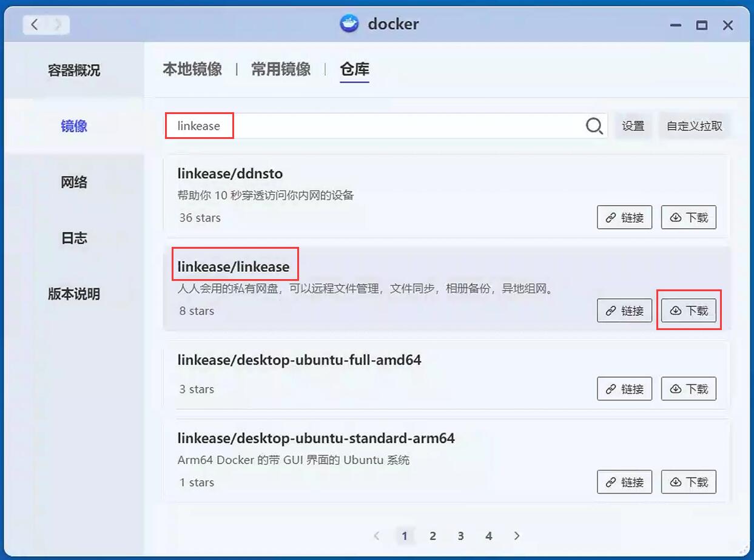Maximize the docker window
Viewport: 754px width, 560px height.
tap(702, 25)
